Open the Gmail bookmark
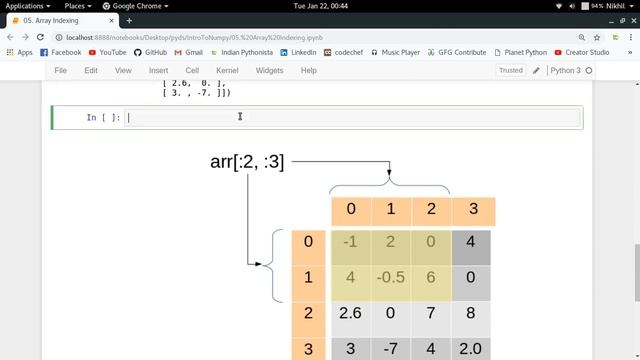640x360 pixels. pos(189,52)
